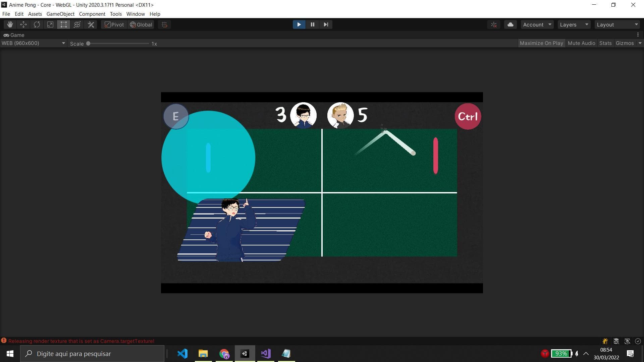Click the cloud services icon
The width and height of the screenshot is (644, 362).
[x=510, y=24]
